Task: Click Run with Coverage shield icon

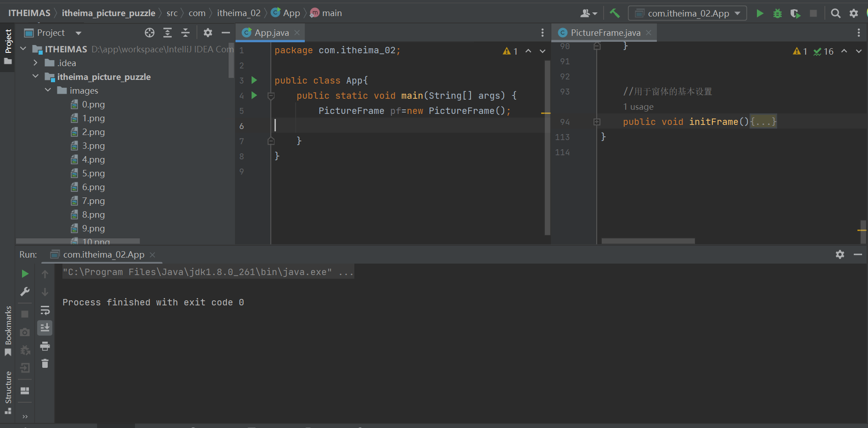Action: click(795, 13)
